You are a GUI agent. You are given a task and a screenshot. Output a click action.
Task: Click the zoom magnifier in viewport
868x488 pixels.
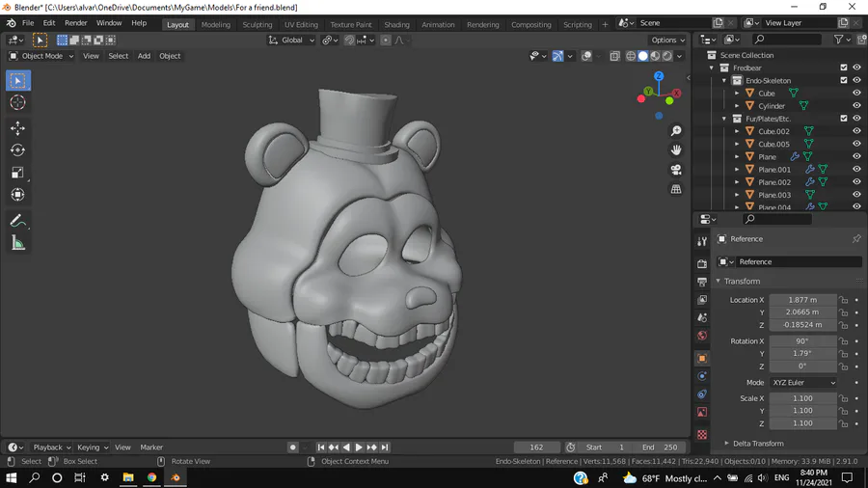[676, 131]
